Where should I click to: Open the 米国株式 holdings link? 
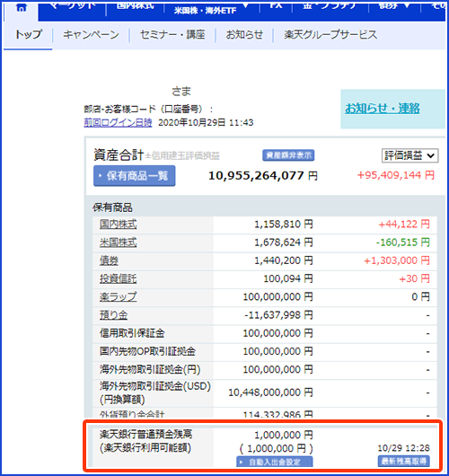(119, 242)
